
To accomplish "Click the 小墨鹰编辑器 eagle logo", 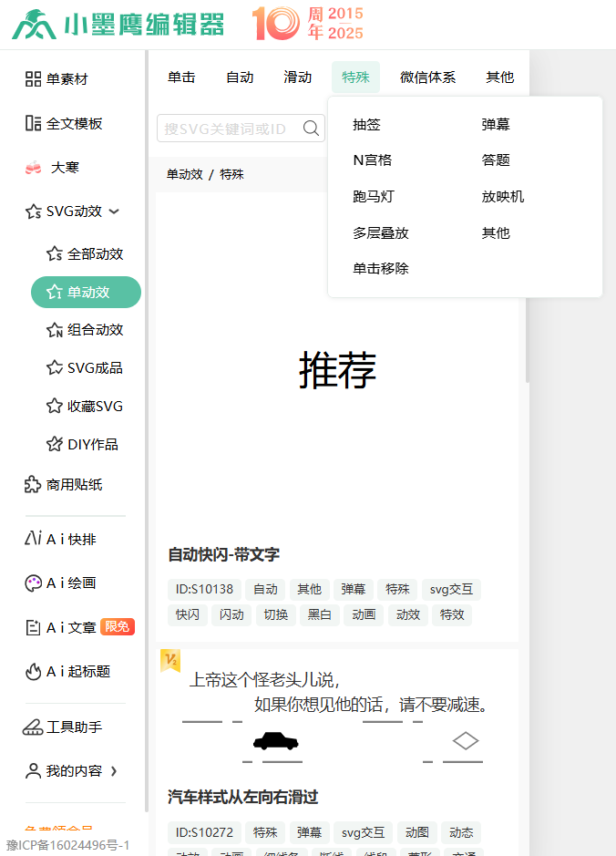I will 33,25.
